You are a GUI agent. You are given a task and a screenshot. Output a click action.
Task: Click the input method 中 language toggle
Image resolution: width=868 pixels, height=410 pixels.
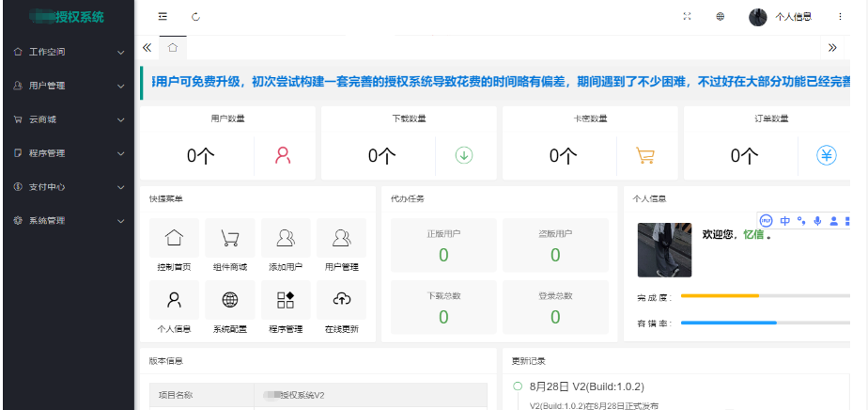[785, 220]
